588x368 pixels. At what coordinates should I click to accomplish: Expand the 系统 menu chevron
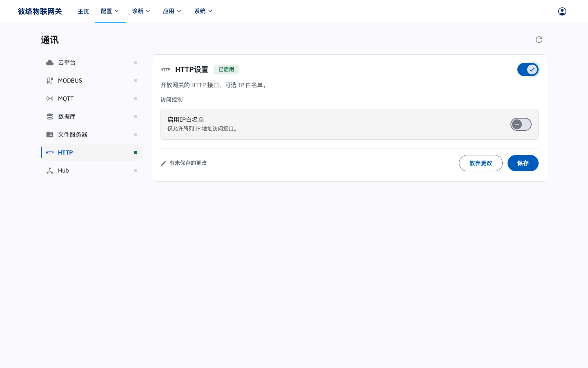210,11
